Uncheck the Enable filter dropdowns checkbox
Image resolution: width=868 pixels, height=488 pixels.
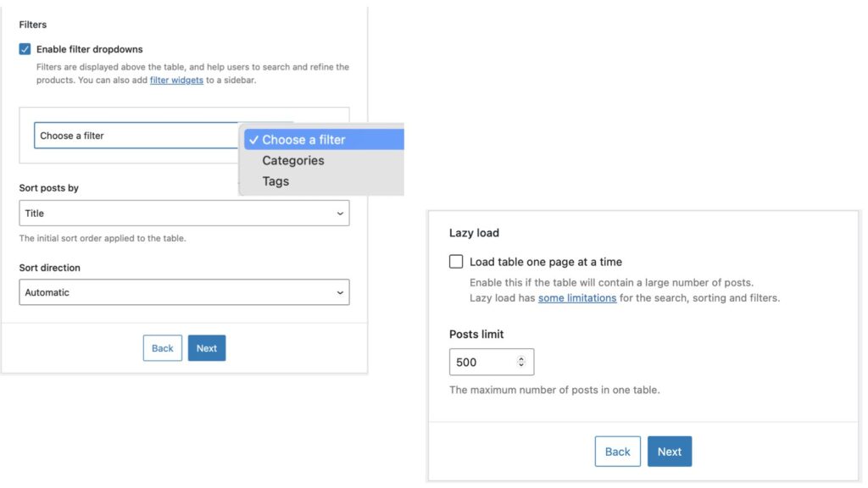pyautogui.click(x=25, y=49)
